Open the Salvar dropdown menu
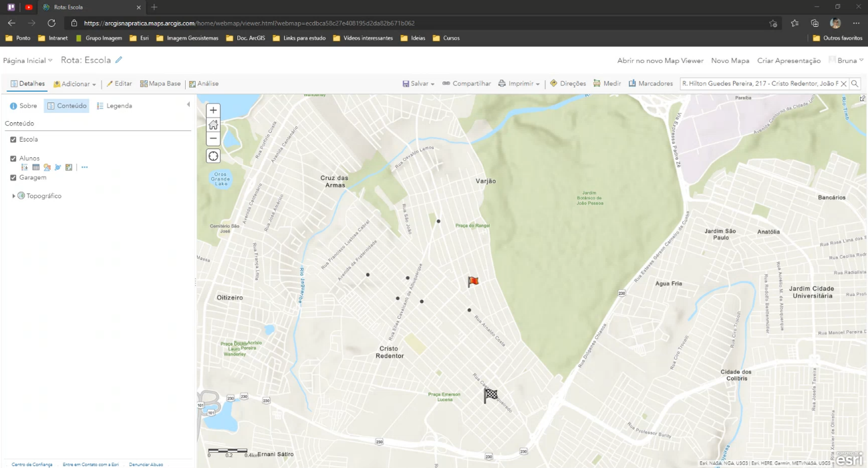Screen dimensions: 868x468 click(x=419, y=84)
